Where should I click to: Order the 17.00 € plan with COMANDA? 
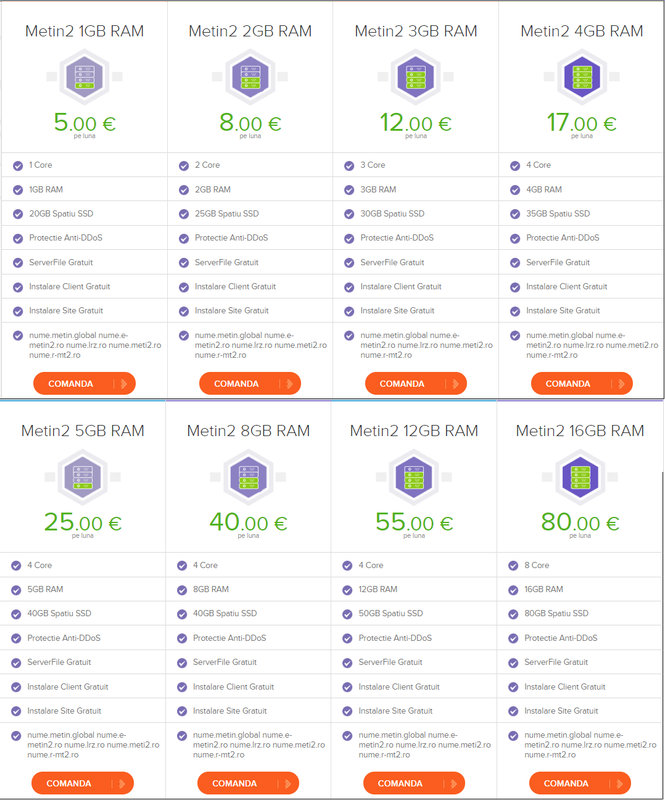[x=582, y=384]
